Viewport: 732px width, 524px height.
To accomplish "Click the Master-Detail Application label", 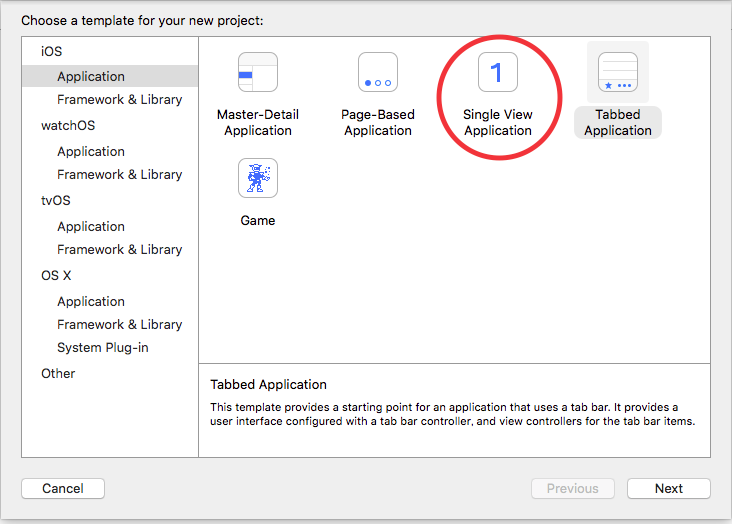I will [258, 122].
